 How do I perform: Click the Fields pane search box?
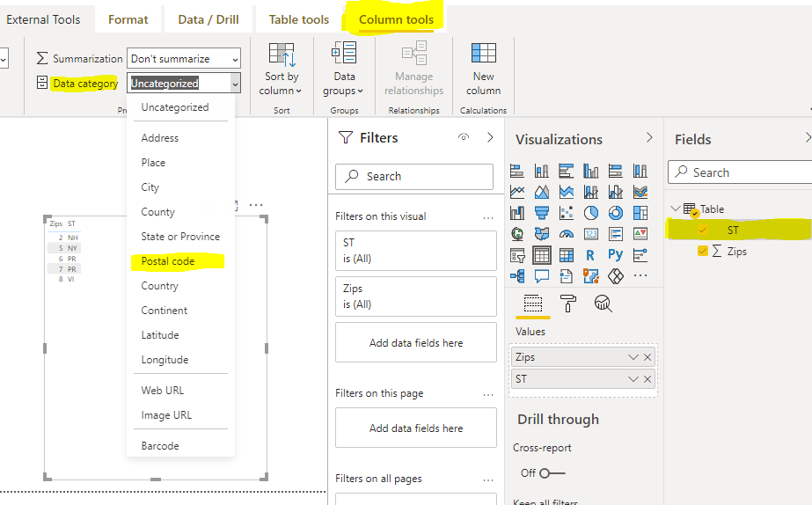point(741,172)
